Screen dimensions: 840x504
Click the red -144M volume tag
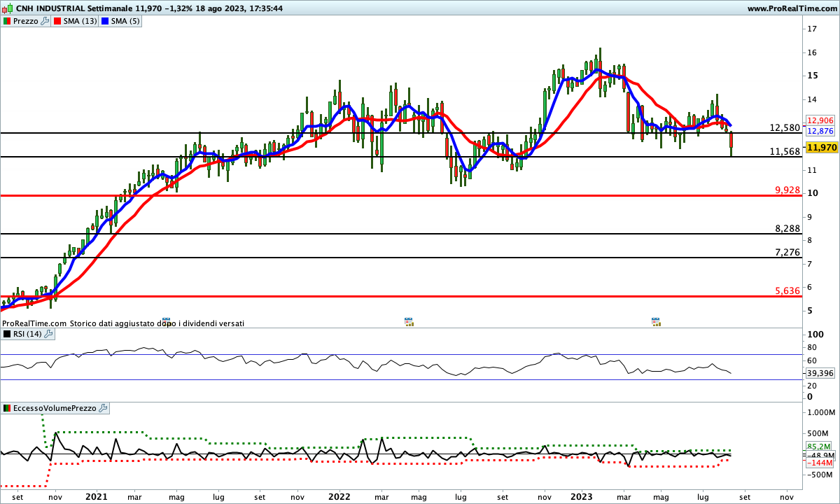click(x=819, y=463)
